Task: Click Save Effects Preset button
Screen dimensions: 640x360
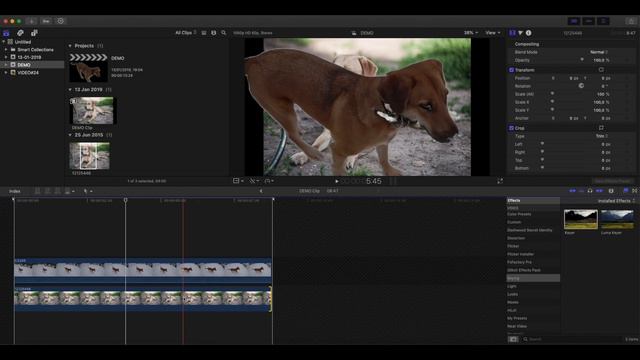Action: click(x=612, y=181)
